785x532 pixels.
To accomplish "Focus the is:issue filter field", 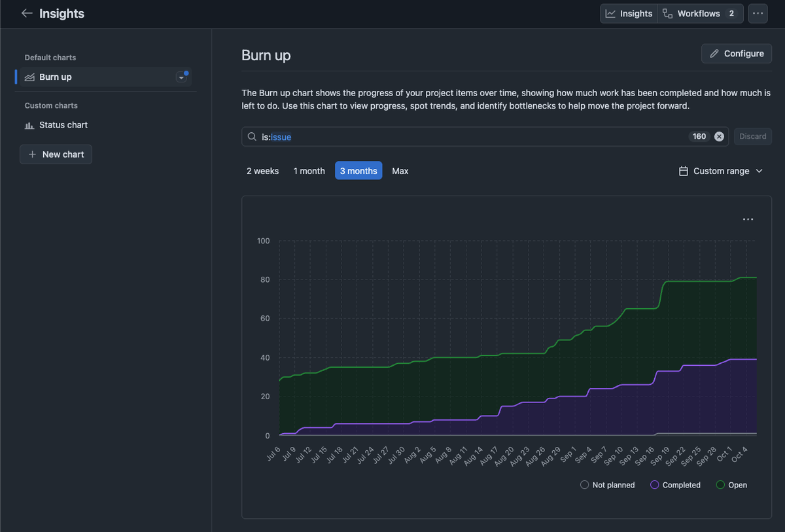I will coord(485,137).
